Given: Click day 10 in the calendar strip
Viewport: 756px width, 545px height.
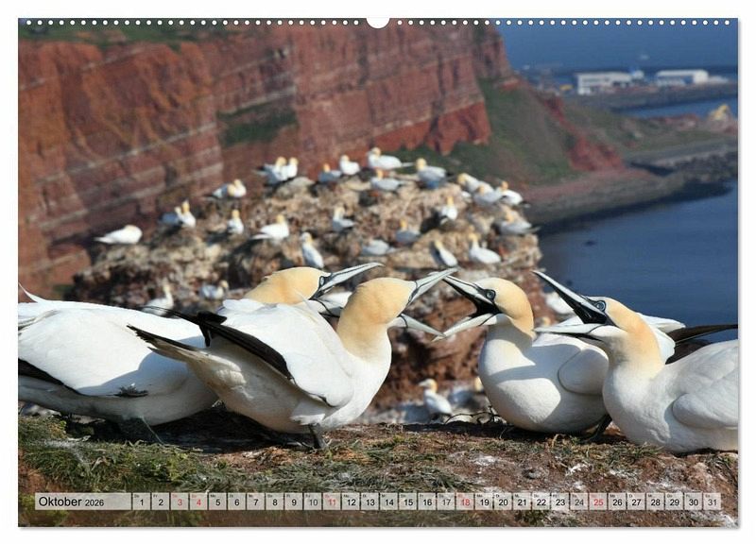Looking at the screenshot, I should pos(313,502).
